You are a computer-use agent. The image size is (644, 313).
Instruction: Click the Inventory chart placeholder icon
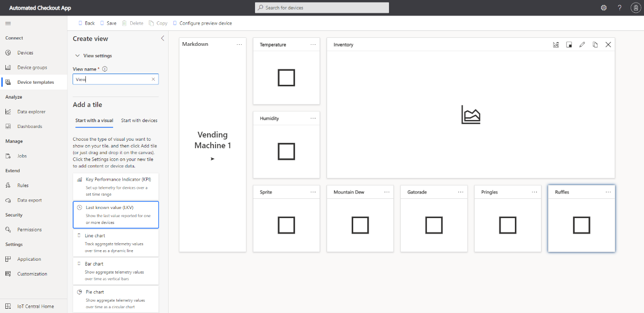[x=471, y=115]
